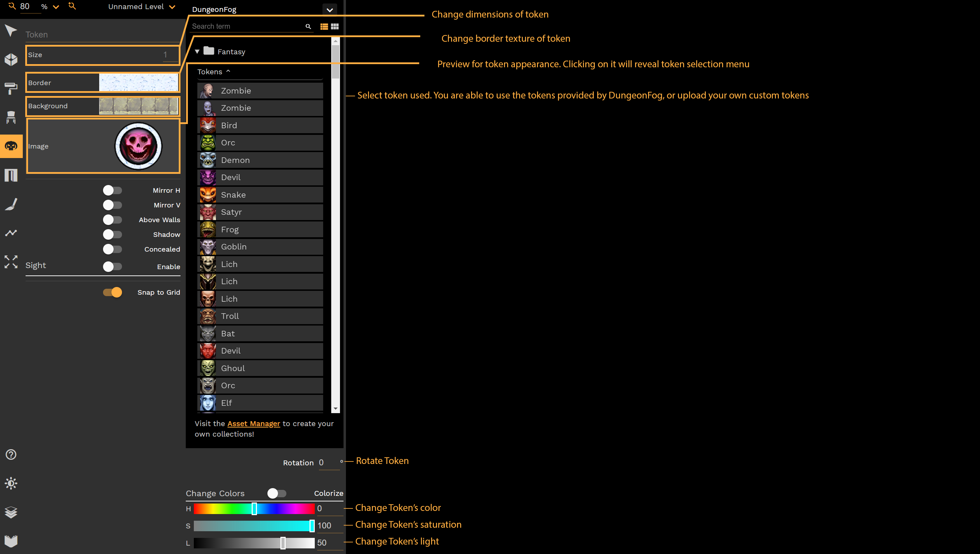Click the fit-to-screen arrows icon

tap(11, 262)
